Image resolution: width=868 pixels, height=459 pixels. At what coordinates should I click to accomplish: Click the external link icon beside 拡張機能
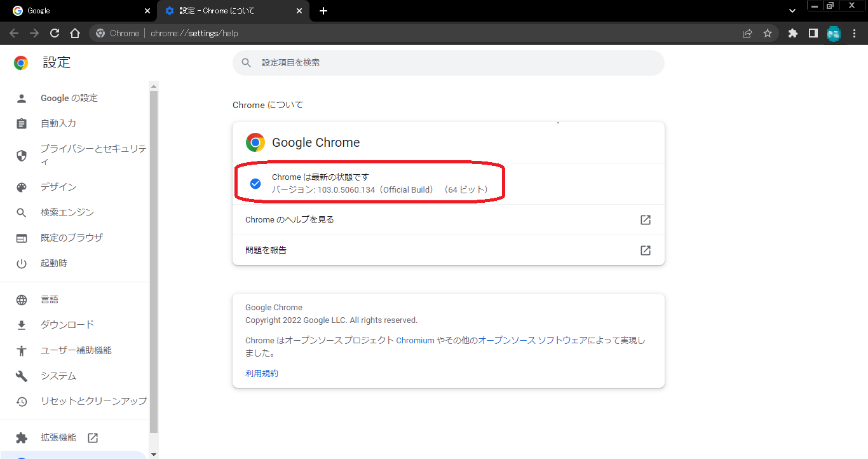click(x=93, y=438)
